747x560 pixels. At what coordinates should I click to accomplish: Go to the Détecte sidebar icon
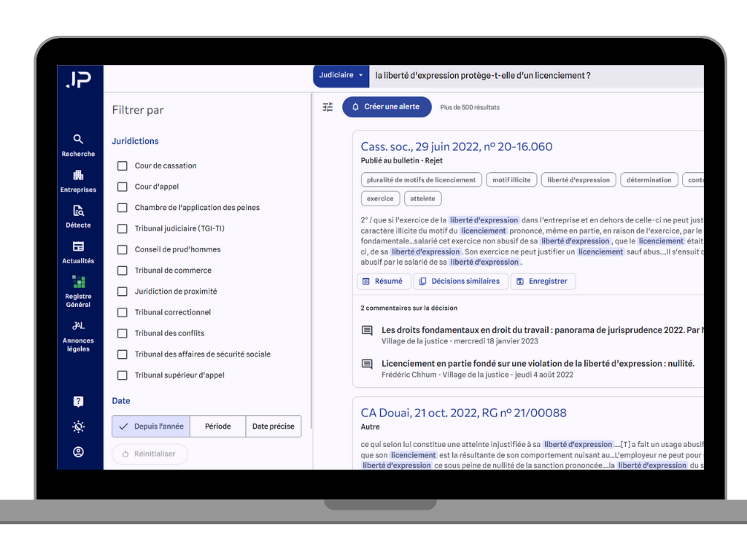(78, 211)
